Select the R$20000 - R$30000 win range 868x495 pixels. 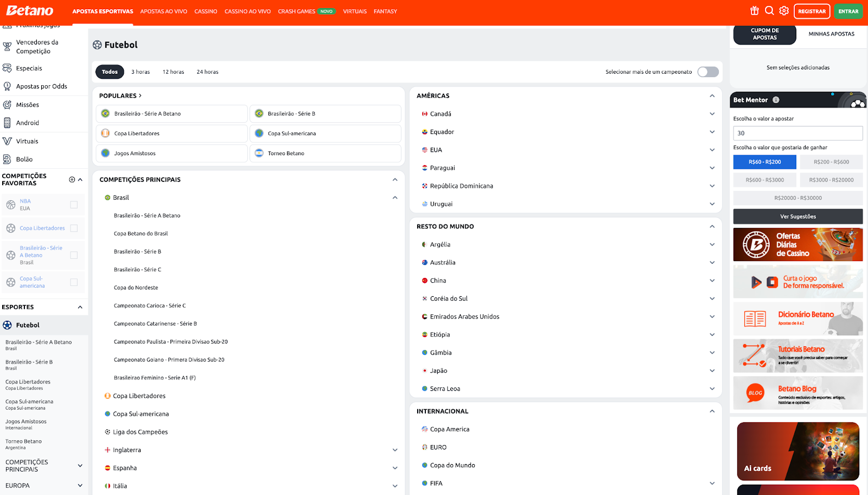(798, 198)
